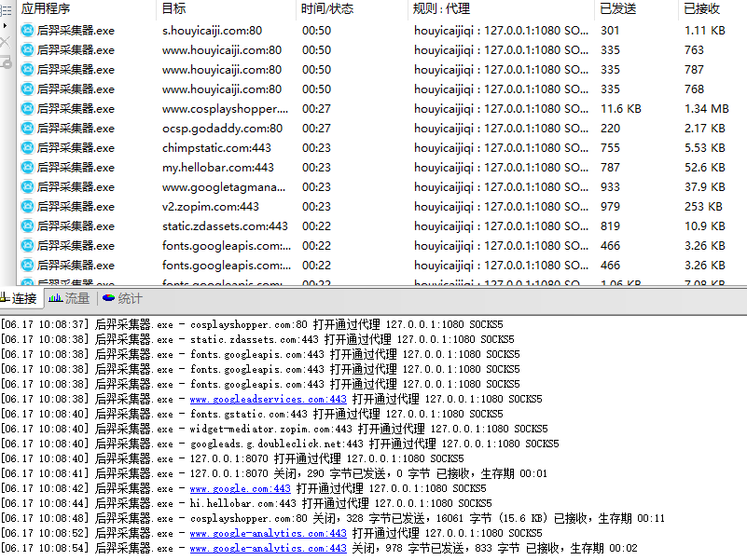Select the log entry for fonts.gstatic.com:443
The width and height of the screenshot is (747, 560).
pos(252,414)
